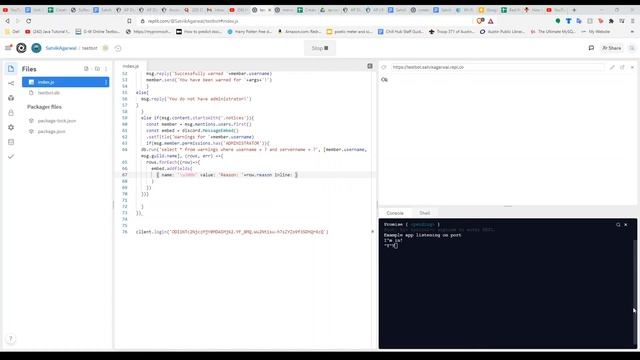Switch to the Shell tab

point(424,213)
